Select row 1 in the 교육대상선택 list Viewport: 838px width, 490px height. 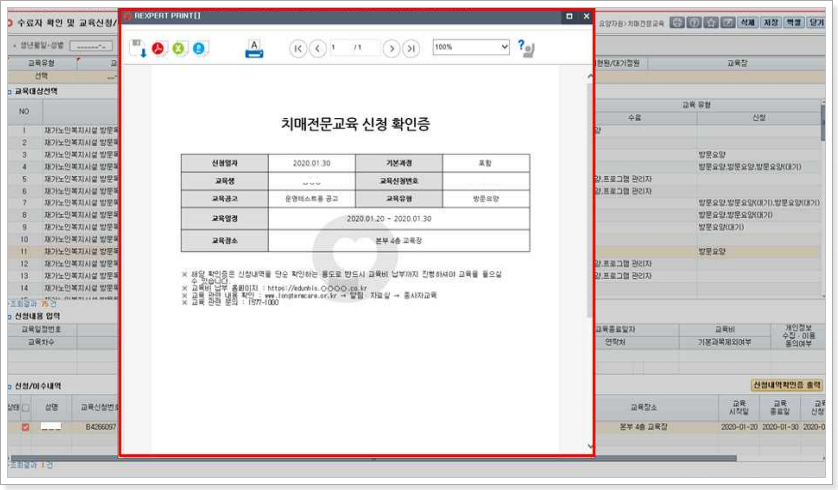63,130
